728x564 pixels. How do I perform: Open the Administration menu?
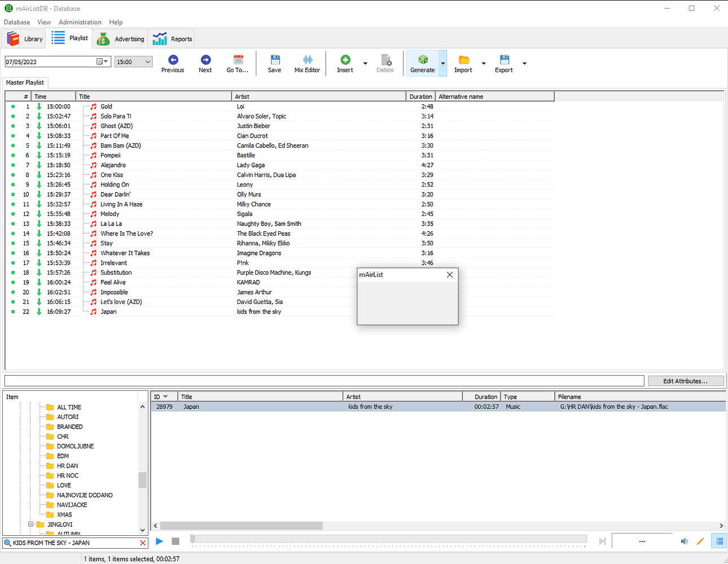[x=80, y=22]
